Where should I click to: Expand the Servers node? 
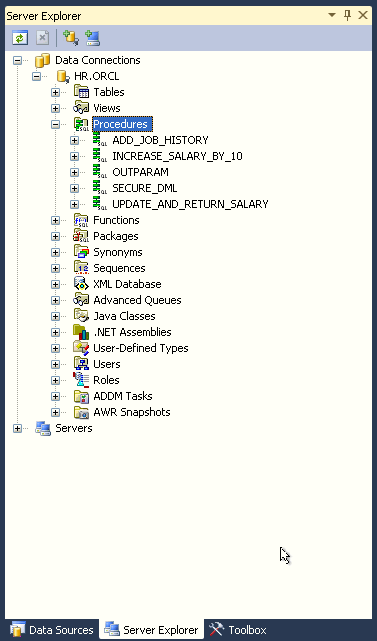[17, 428]
